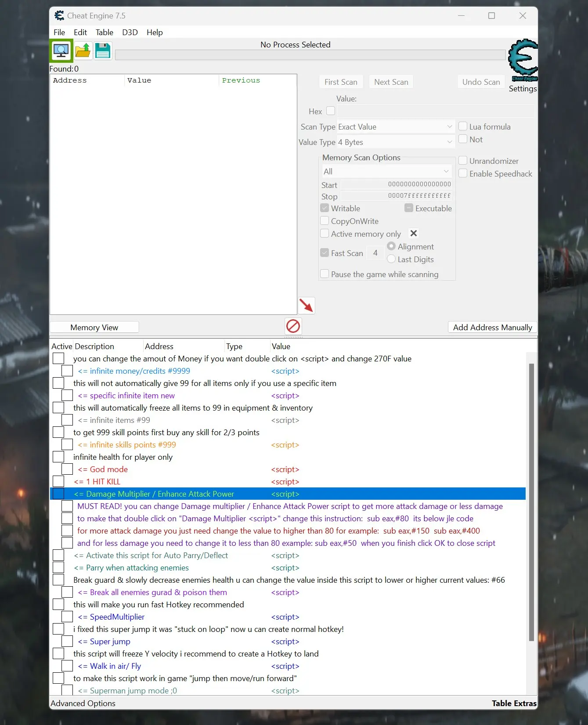
Task: Click Add Address Manually
Action: (x=492, y=328)
